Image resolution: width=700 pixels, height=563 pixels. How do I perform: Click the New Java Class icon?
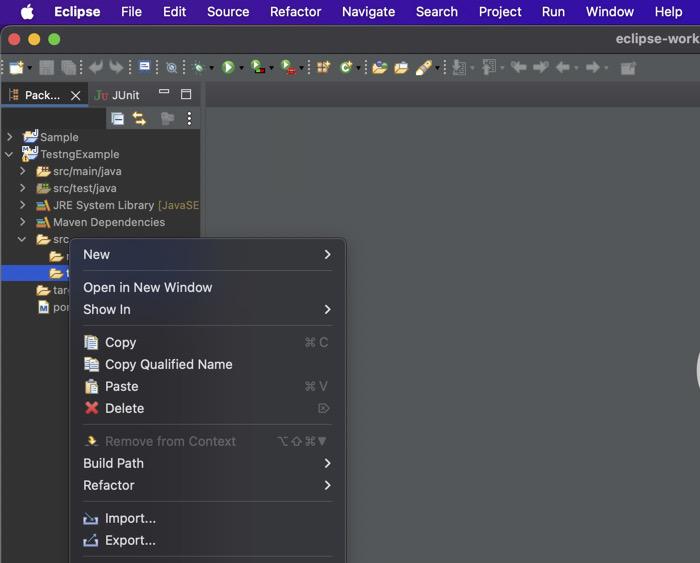click(346, 67)
